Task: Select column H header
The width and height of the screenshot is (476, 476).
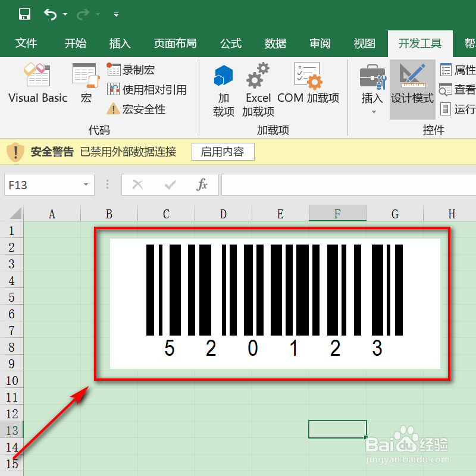Action: [x=450, y=214]
